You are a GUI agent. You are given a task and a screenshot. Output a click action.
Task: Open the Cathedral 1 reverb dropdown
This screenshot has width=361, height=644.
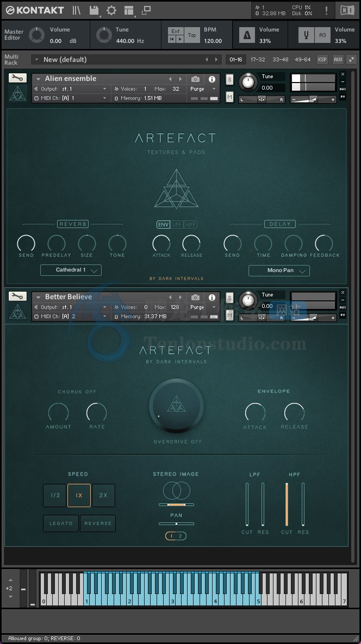point(71,270)
